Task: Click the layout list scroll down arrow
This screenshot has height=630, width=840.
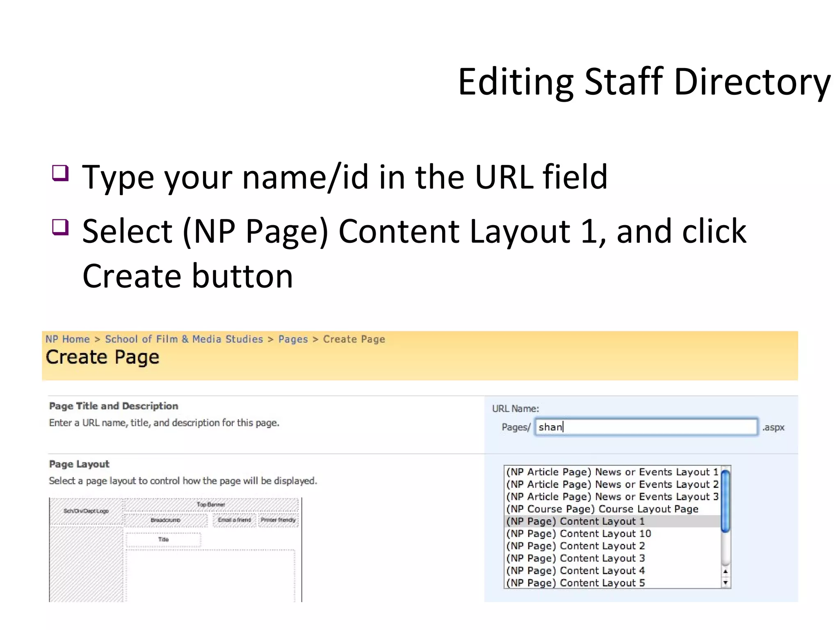Action: (x=726, y=583)
